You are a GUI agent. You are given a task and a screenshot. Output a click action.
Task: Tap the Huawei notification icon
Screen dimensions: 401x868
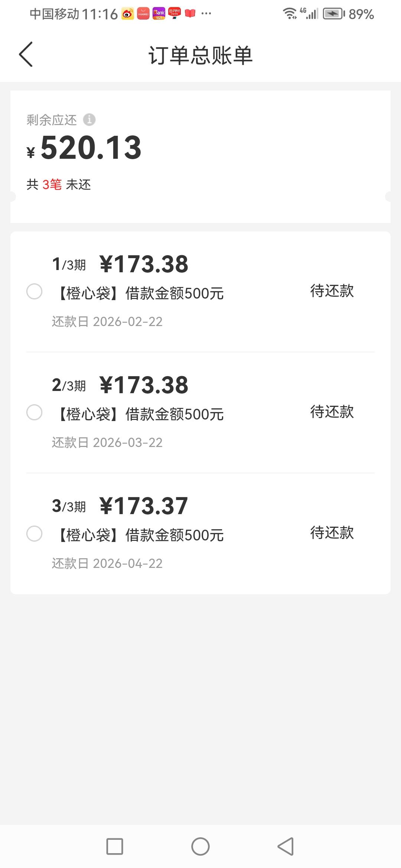pos(143,14)
